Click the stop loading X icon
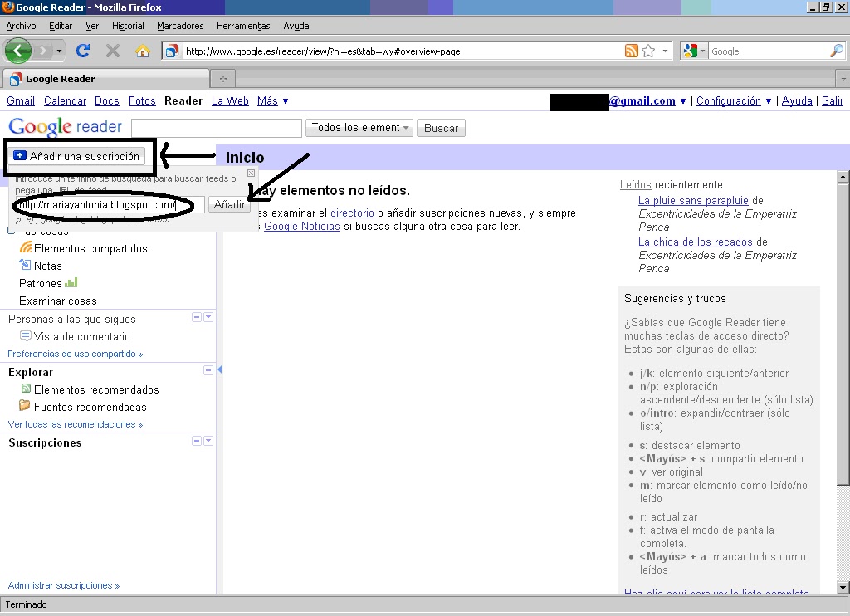The image size is (850, 616). tap(113, 51)
